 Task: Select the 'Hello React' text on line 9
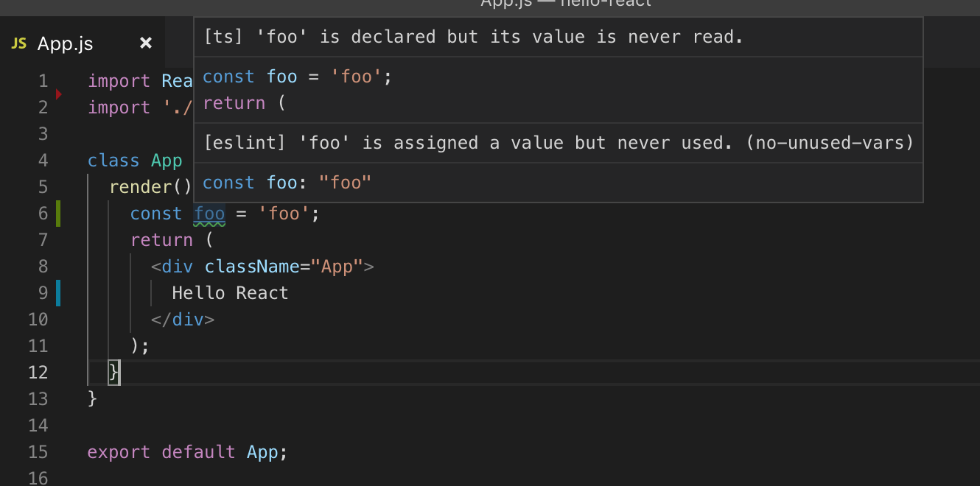(x=230, y=292)
